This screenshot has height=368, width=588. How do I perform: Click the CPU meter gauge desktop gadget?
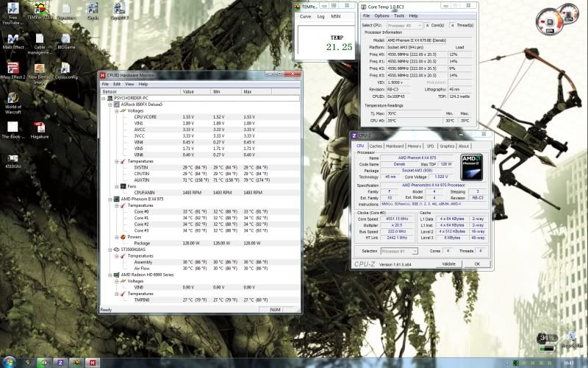550,21
